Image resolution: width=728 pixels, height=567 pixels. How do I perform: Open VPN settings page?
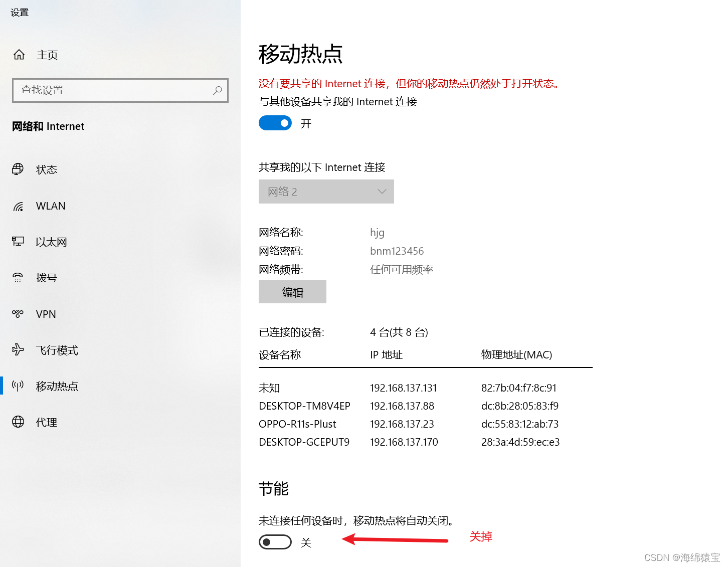[x=46, y=314]
